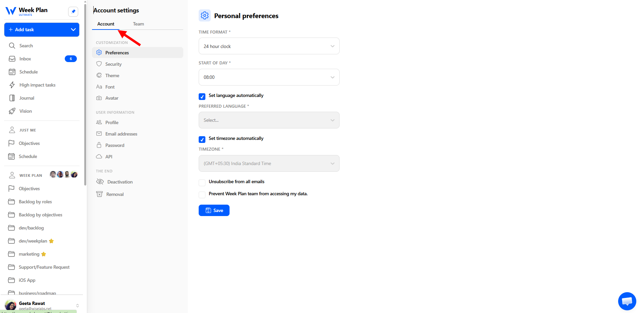This screenshot has height=313, width=644.
Task: Expand the Add task dropdown arrow
Action: pyautogui.click(x=73, y=30)
